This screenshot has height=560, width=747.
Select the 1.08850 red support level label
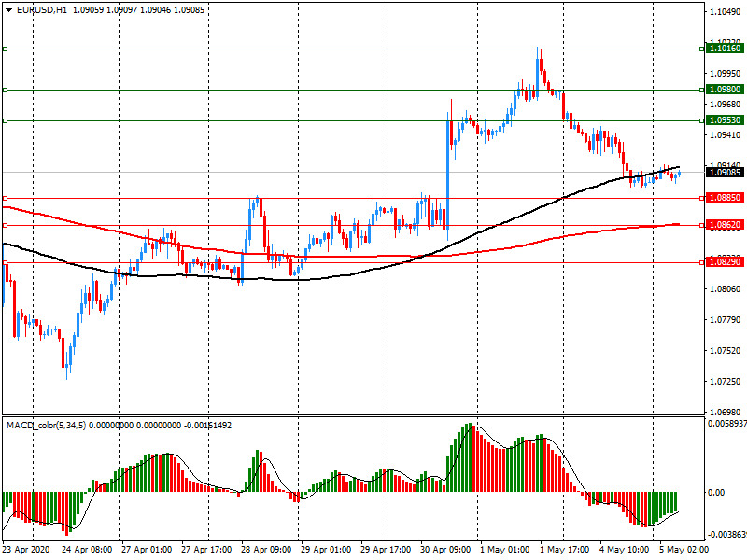(x=725, y=198)
